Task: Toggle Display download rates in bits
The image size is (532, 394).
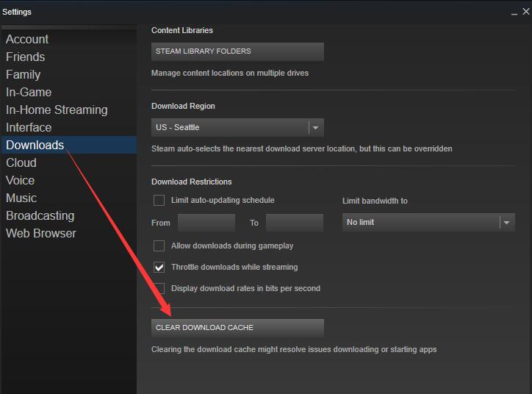Action: coord(159,288)
